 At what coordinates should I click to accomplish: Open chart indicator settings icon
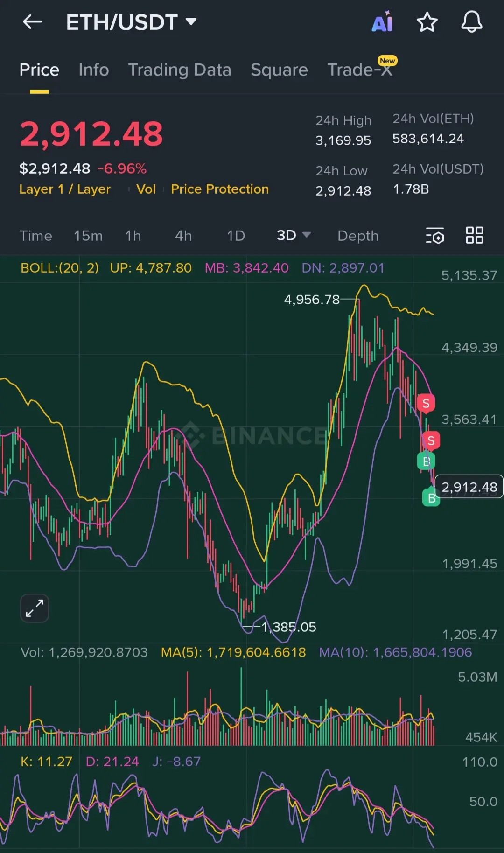point(435,236)
